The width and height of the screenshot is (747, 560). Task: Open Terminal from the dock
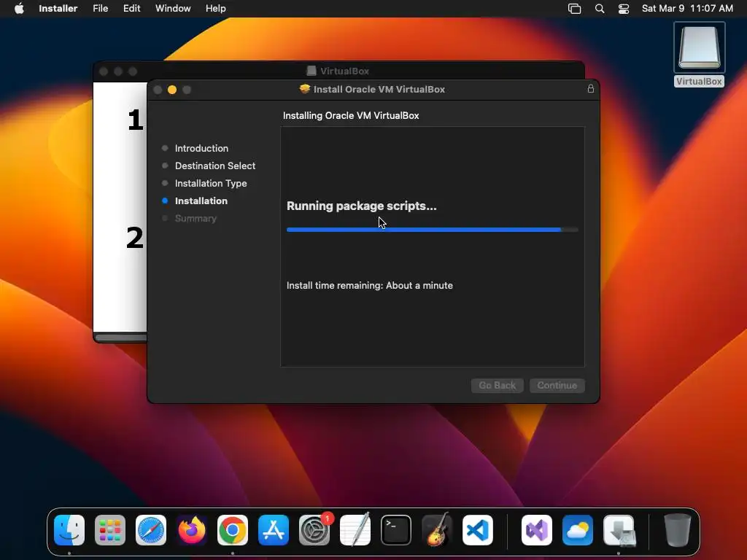tap(396, 530)
